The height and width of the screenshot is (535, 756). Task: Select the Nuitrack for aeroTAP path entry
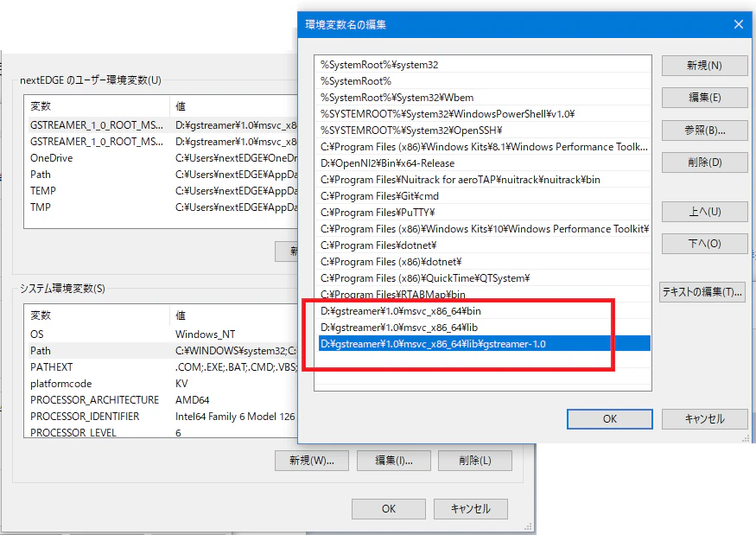tap(482, 180)
